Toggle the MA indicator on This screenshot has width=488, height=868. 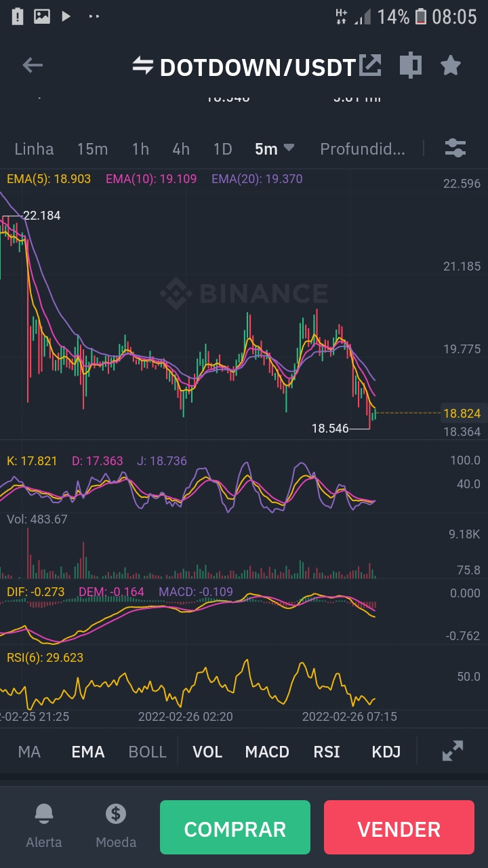point(29,751)
